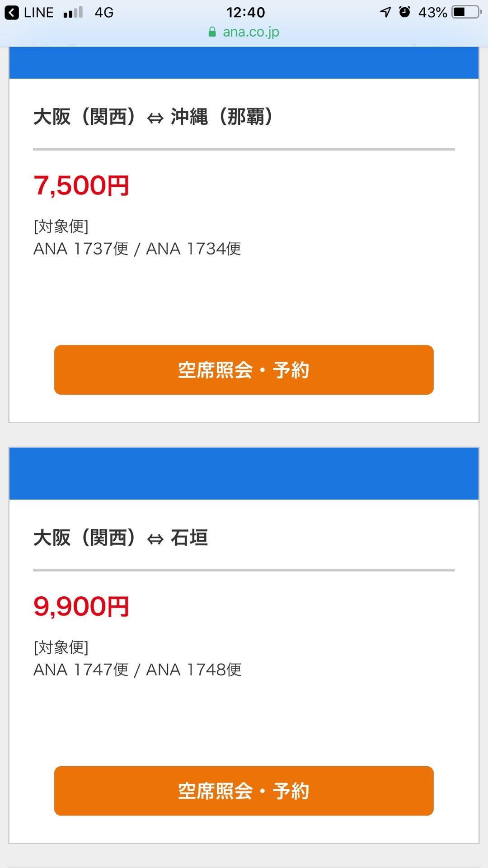Screen dimensions: 488x868
Task: Tap the back-to-LINE arrow icon
Action: click(x=12, y=12)
